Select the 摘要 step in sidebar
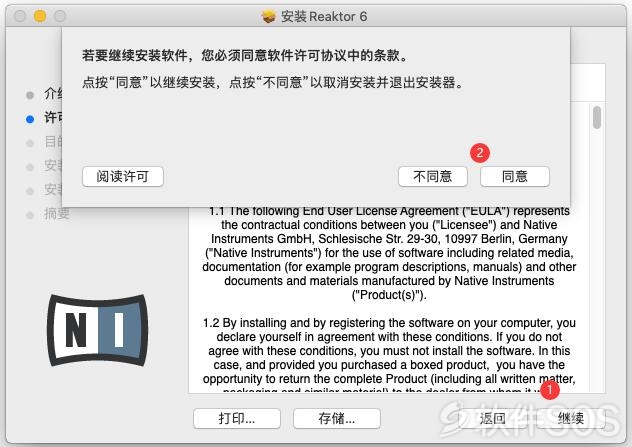This screenshot has width=632, height=447. 57,214
